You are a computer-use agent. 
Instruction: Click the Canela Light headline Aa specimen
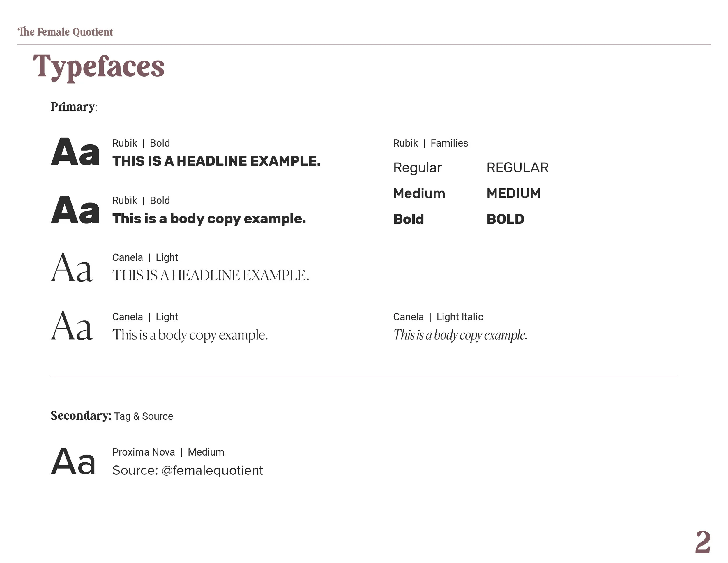tap(72, 267)
